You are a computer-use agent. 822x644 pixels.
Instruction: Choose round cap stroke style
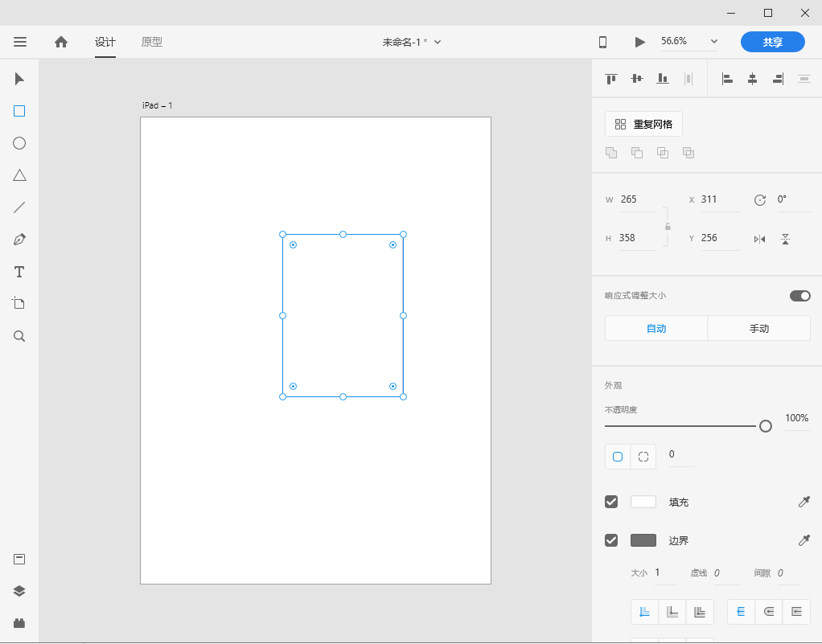click(x=769, y=612)
